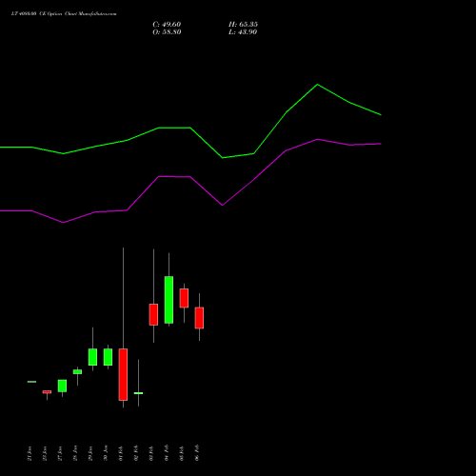
Task: Click the green candle on 30 Jan
Action: 108,357
